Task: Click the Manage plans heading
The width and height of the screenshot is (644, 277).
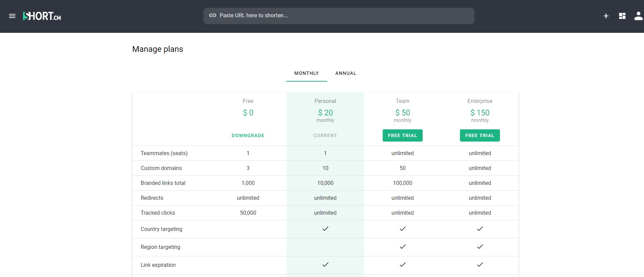Action: coord(158,49)
